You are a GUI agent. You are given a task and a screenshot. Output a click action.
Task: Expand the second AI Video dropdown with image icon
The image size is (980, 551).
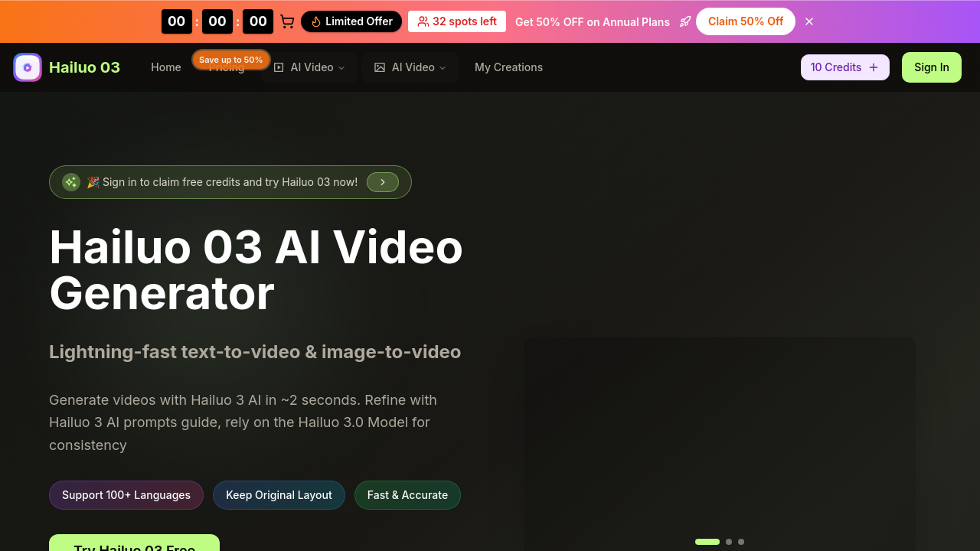(410, 67)
